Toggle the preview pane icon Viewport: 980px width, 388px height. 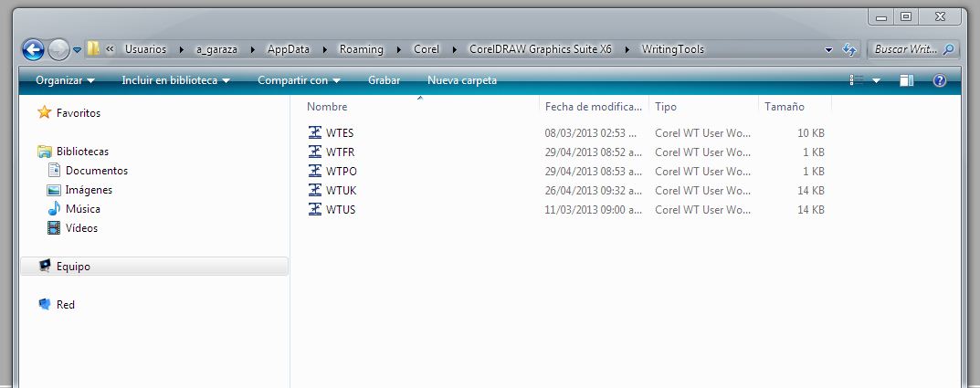pos(906,80)
